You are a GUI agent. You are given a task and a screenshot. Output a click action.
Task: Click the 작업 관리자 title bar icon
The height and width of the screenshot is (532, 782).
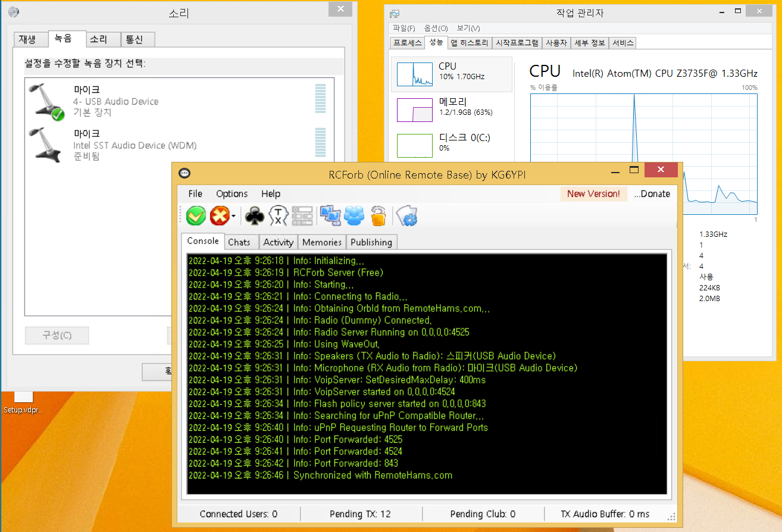(395, 13)
